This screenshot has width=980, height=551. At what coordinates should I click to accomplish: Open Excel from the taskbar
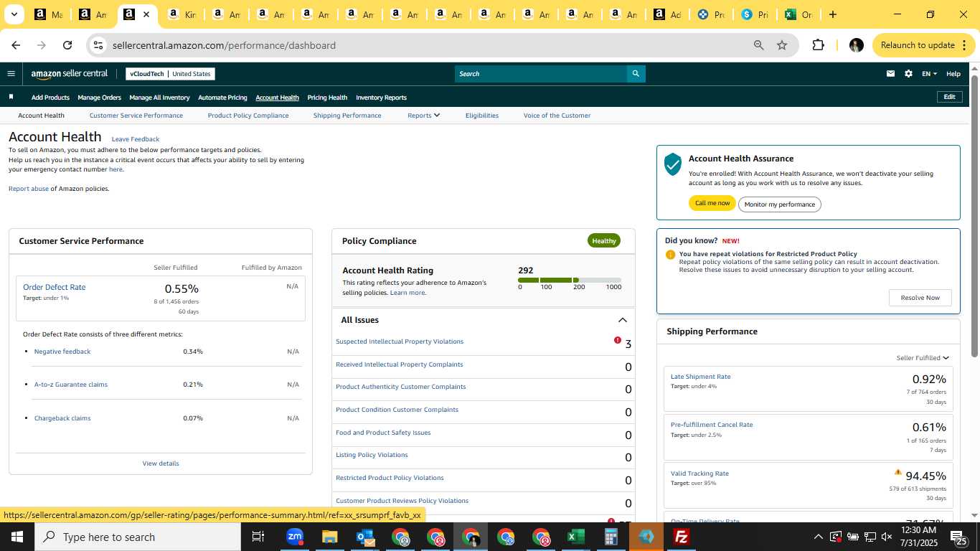(575, 537)
